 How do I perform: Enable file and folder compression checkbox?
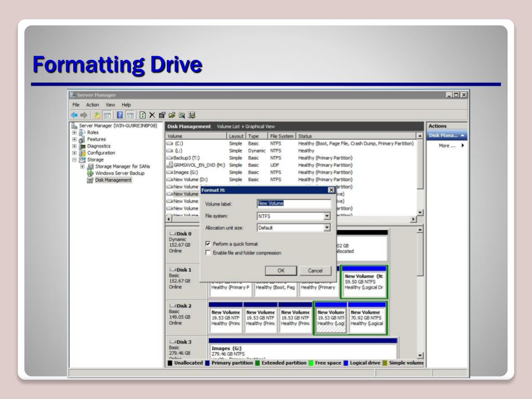pyautogui.click(x=208, y=253)
